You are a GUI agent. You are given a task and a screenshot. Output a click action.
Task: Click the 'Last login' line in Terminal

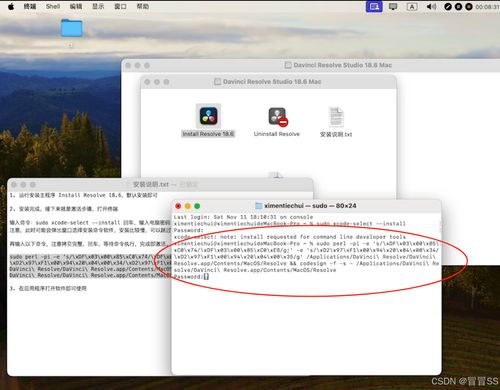coord(243,217)
